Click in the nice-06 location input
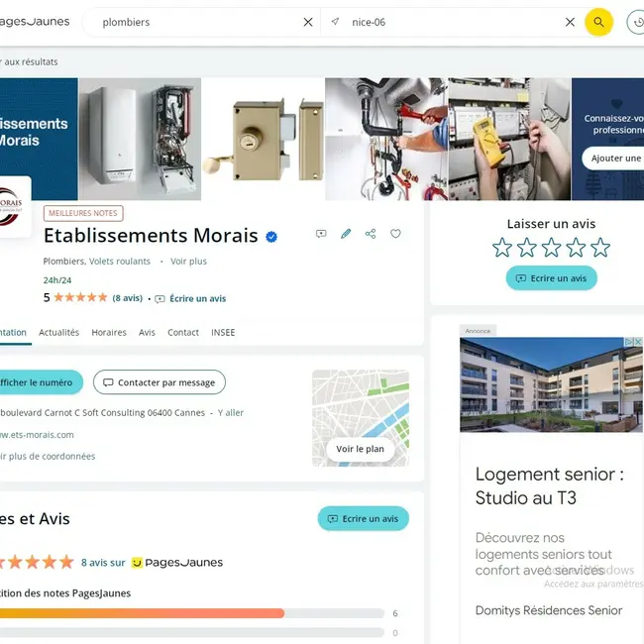The width and height of the screenshot is (644, 644). (454, 22)
